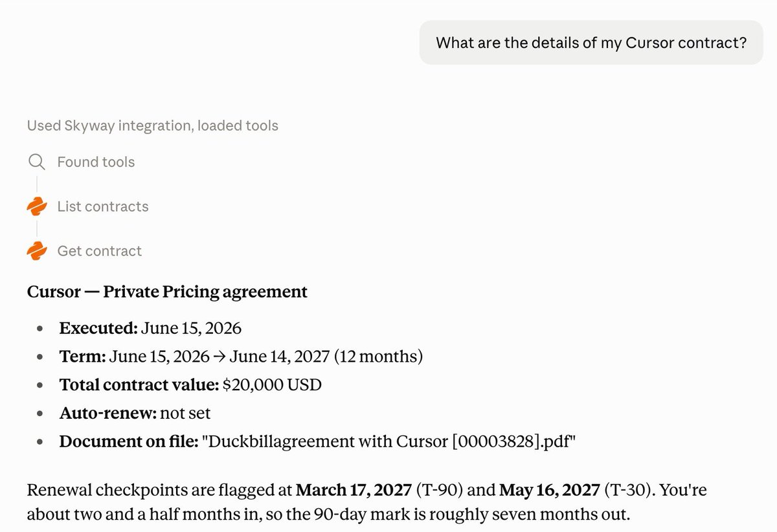This screenshot has height=532, width=777.
Task: Open the List contracts tool call
Action: (x=103, y=206)
